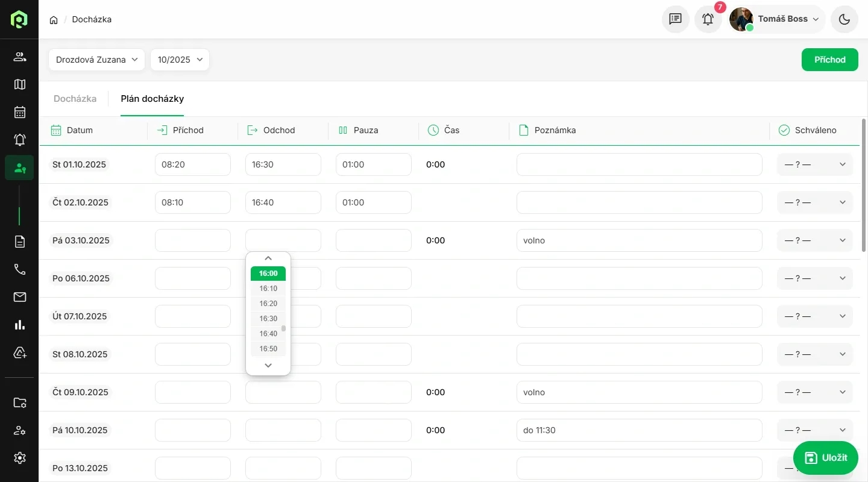Click the Poznámka field for Po 06.10.2025
868x482 pixels.
639,278
